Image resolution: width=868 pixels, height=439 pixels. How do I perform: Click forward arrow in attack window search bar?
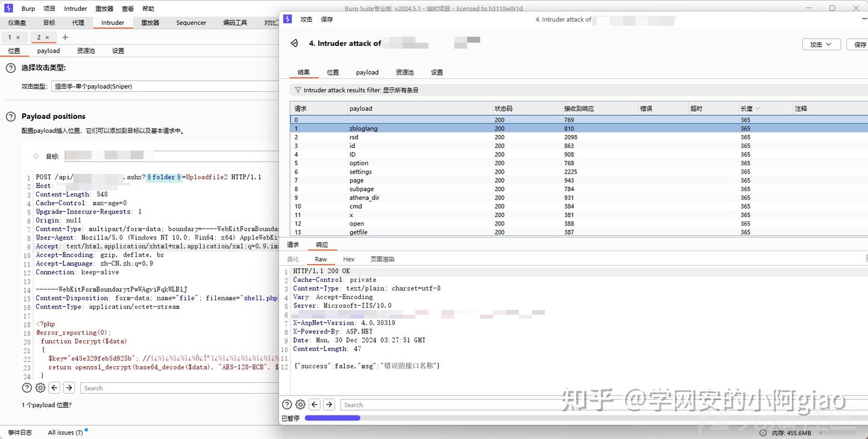[329, 405]
